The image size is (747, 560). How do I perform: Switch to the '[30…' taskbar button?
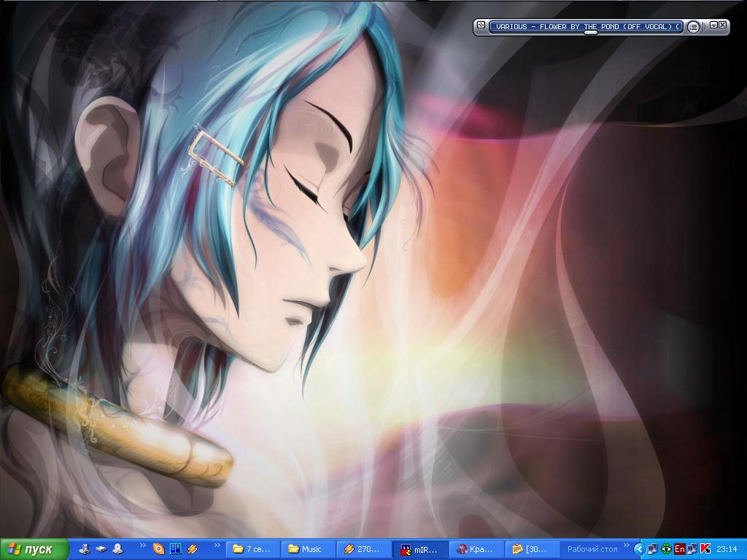[531, 550]
